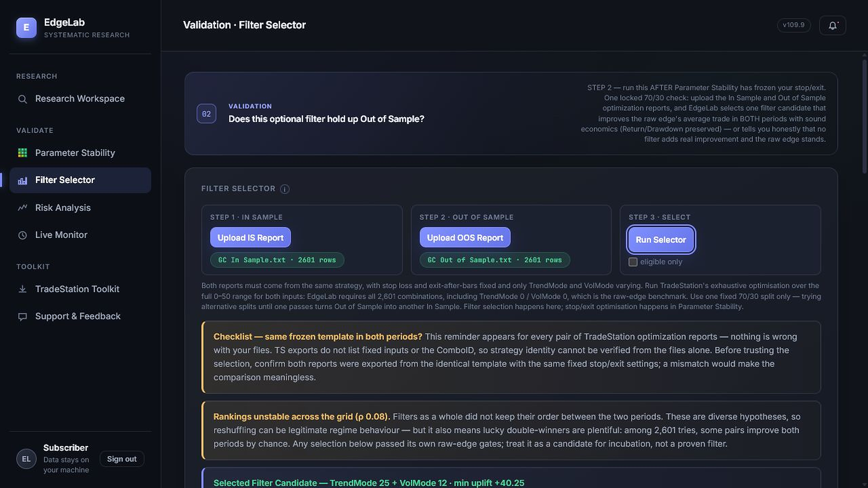Image resolution: width=868 pixels, height=488 pixels.
Task: Click the Subscriber account name
Action: [x=66, y=448]
